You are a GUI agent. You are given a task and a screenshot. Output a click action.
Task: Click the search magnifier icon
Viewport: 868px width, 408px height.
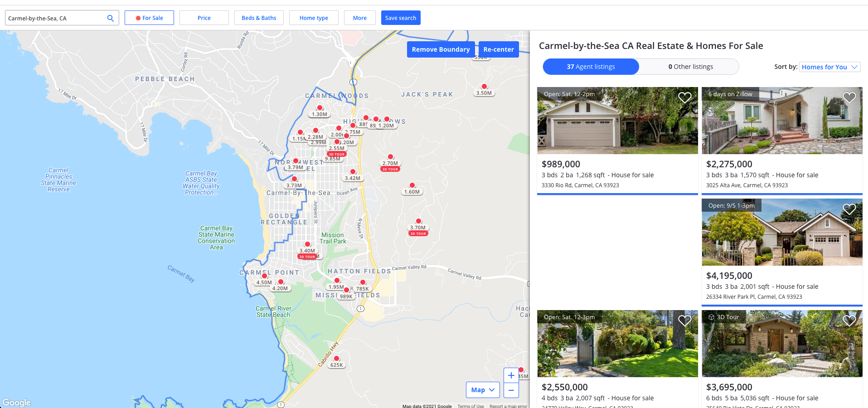pos(110,18)
